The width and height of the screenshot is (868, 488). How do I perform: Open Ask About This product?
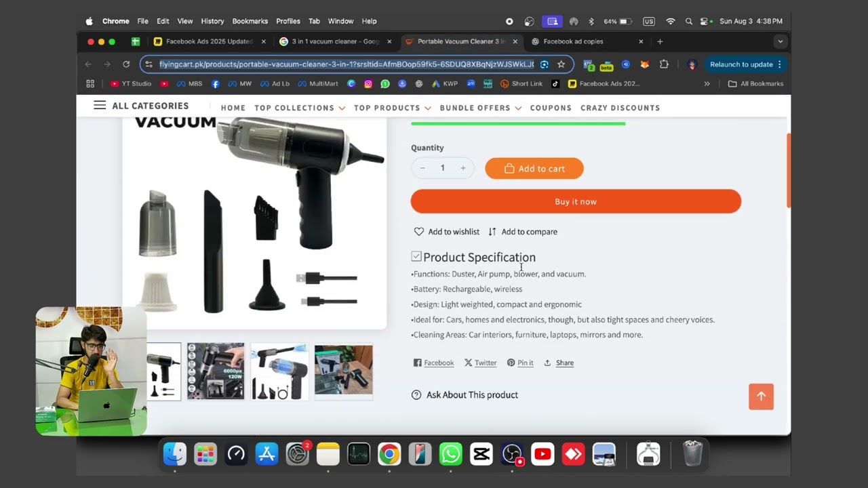click(x=465, y=395)
